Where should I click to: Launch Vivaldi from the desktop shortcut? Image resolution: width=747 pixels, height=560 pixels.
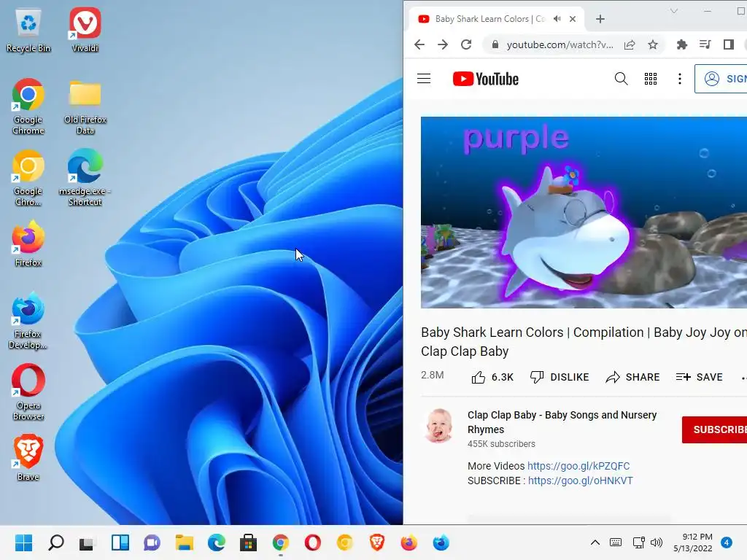tap(85, 31)
